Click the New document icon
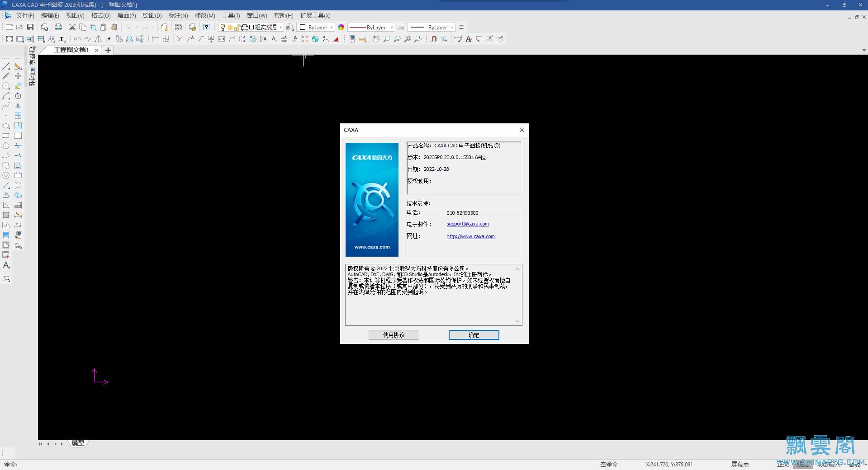 click(9, 27)
